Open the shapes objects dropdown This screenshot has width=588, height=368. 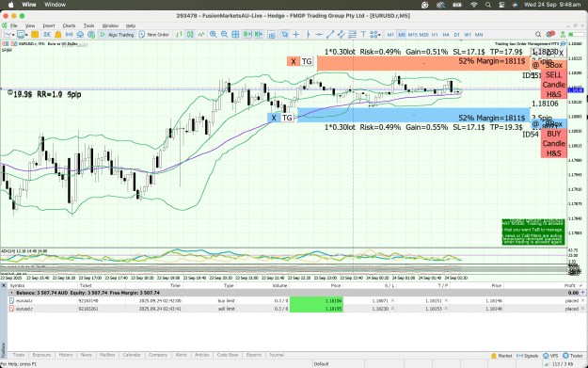[x=375, y=35]
